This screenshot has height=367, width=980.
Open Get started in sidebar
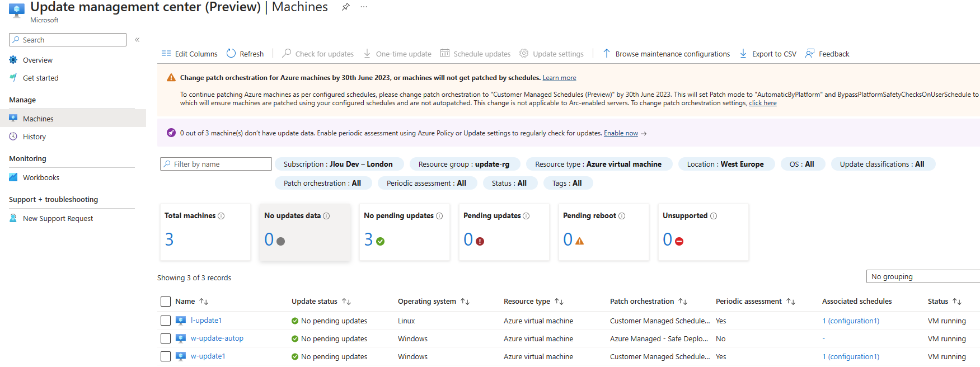40,78
